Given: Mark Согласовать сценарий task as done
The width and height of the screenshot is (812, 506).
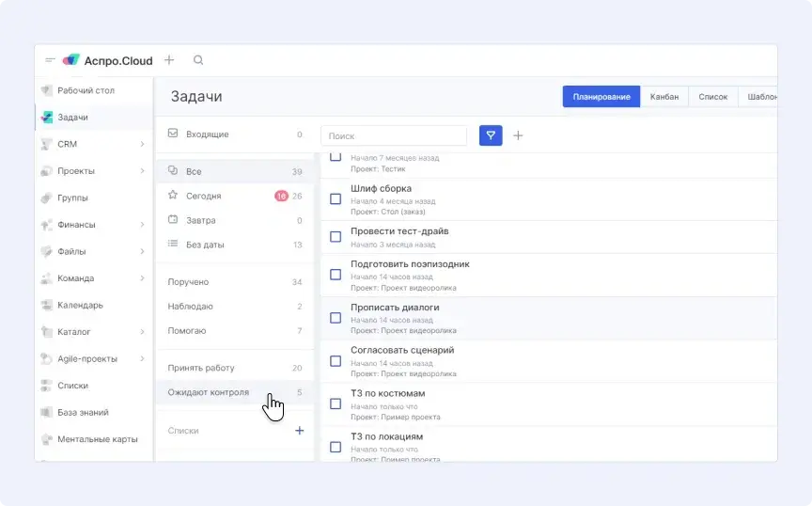Looking at the screenshot, I should (336, 361).
